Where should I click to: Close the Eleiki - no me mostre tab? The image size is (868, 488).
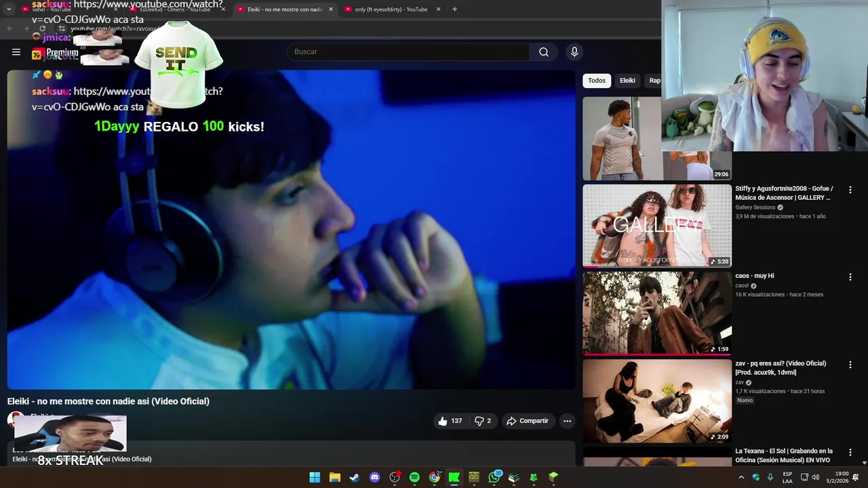pos(331,9)
